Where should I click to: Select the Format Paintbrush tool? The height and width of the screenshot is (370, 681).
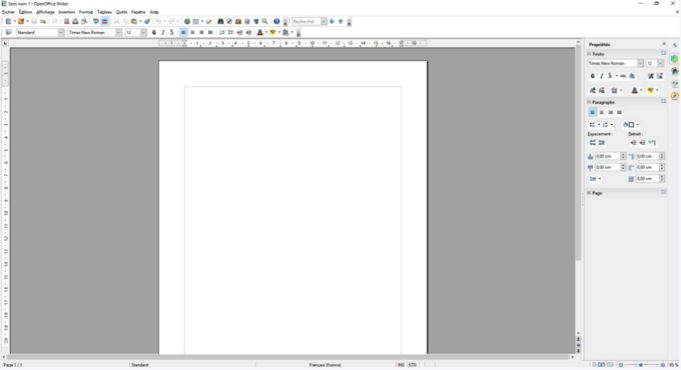point(147,21)
